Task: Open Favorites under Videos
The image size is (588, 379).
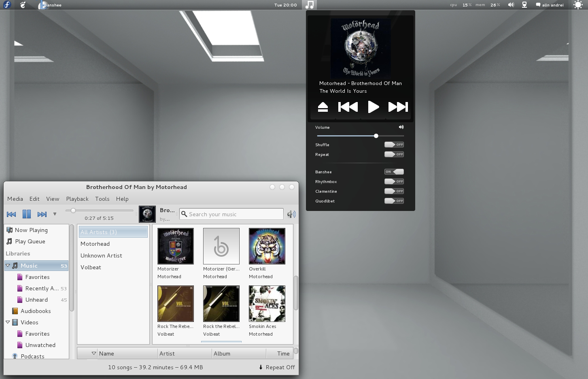Action: (x=37, y=334)
